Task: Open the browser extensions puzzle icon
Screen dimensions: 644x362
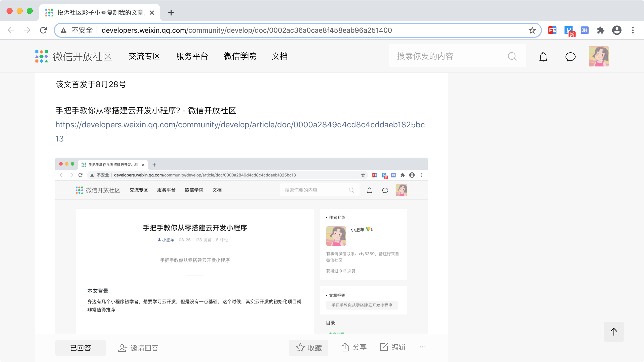Action: point(600,30)
